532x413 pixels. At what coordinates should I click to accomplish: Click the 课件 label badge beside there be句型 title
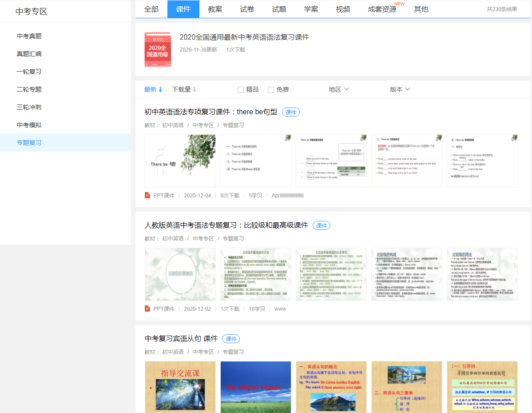291,112
